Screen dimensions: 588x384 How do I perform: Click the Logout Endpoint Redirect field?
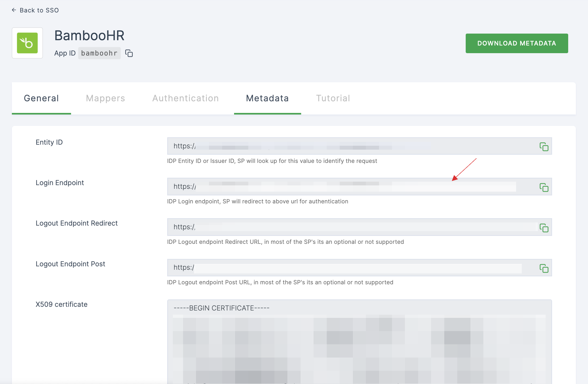[x=360, y=227]
